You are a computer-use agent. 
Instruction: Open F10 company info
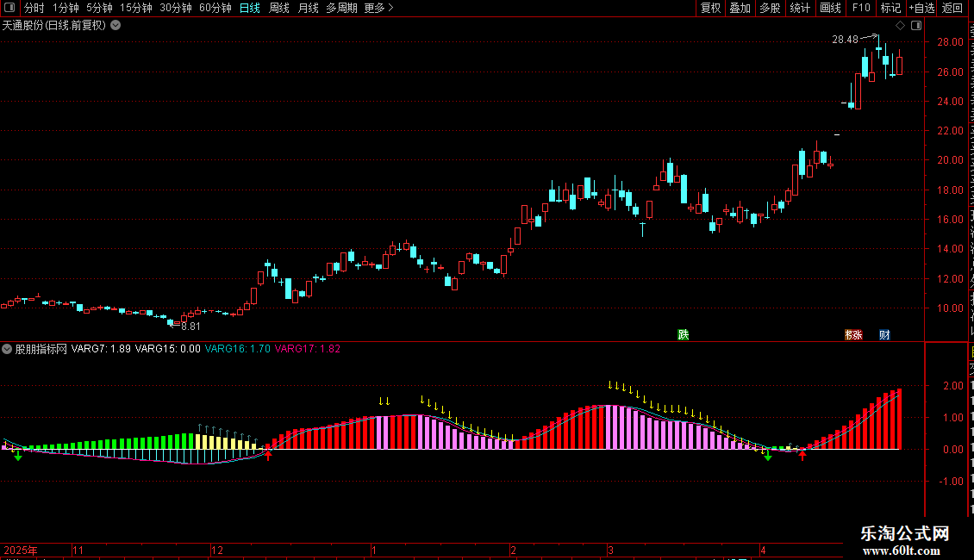pyautogui.click(x=861, y=8)
